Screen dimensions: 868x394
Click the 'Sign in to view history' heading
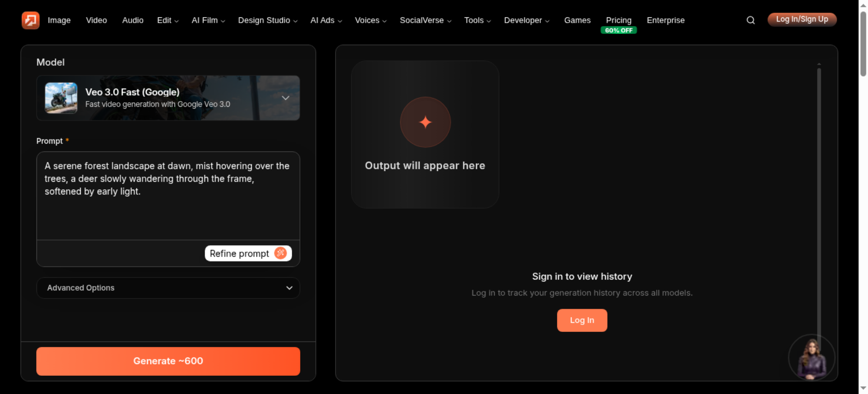click(x=582, y=276)
